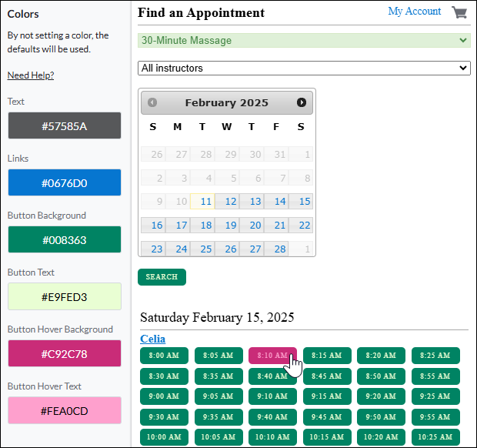Click the previous month arrow
The image size is (477, 448).
152,102
